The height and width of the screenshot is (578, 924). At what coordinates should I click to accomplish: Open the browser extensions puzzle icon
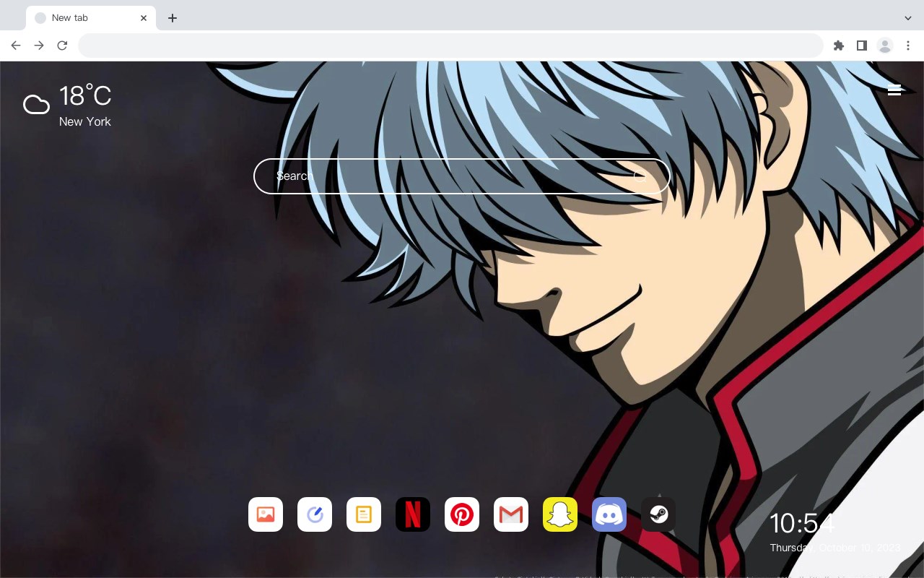point(839,46)
